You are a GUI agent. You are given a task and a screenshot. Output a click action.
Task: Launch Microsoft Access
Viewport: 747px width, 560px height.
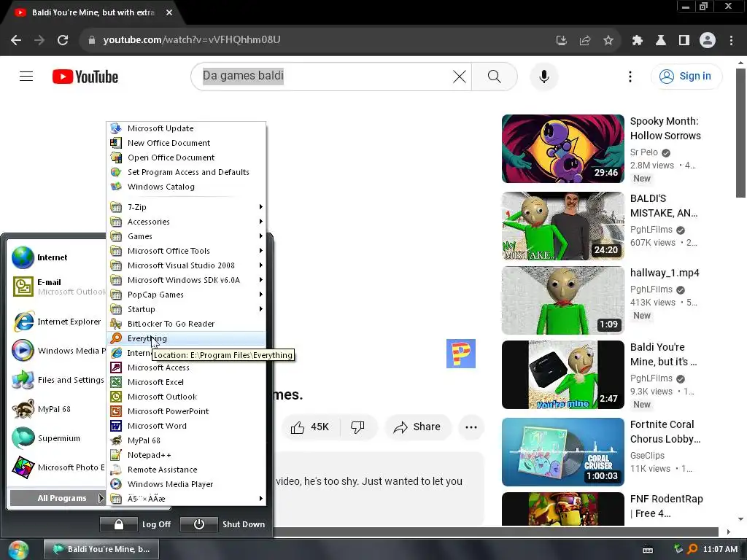pos(186,367)
